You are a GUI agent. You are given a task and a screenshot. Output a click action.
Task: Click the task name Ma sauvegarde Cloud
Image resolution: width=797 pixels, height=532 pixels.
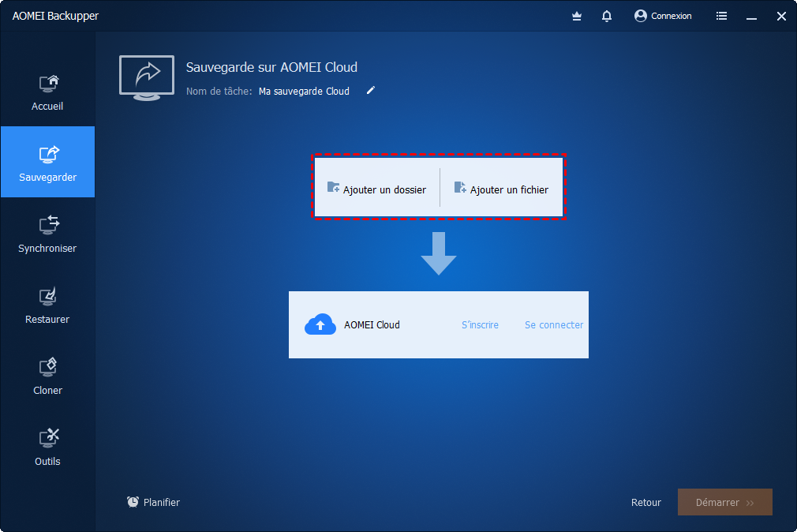tap(304, 91)
